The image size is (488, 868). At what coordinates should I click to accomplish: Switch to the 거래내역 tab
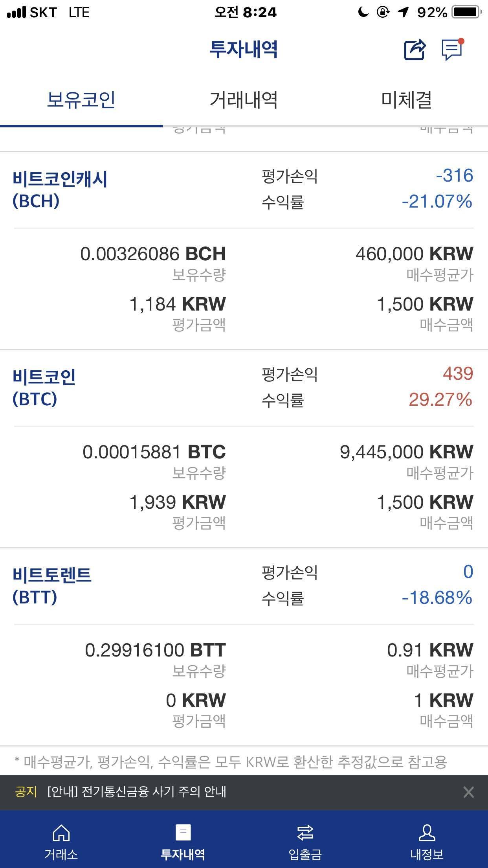[244, 100]
